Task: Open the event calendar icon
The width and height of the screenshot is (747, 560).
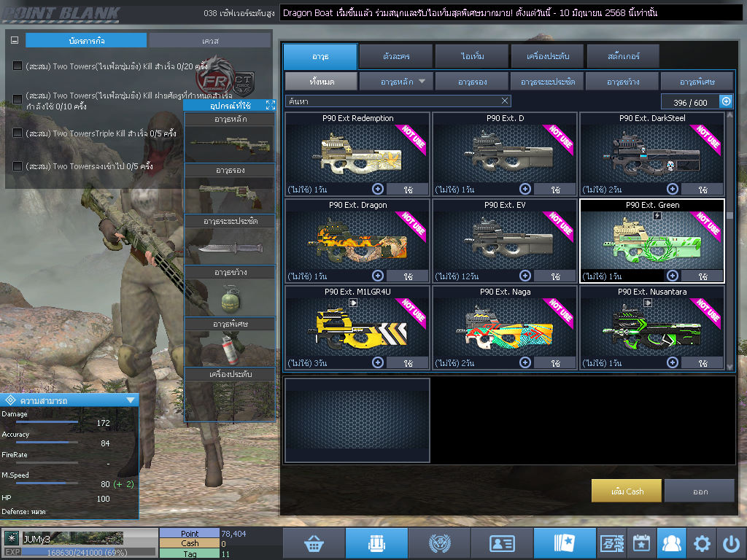Action: coord(641,543)
